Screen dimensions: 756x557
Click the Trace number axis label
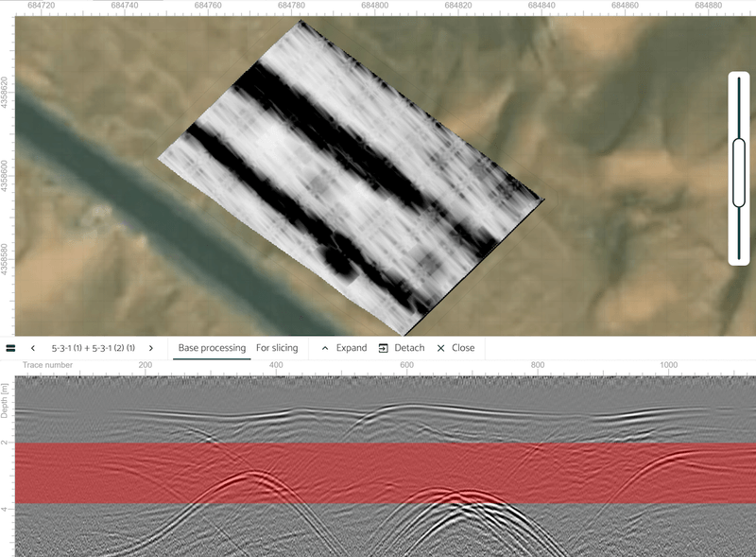tap(47, 365)
